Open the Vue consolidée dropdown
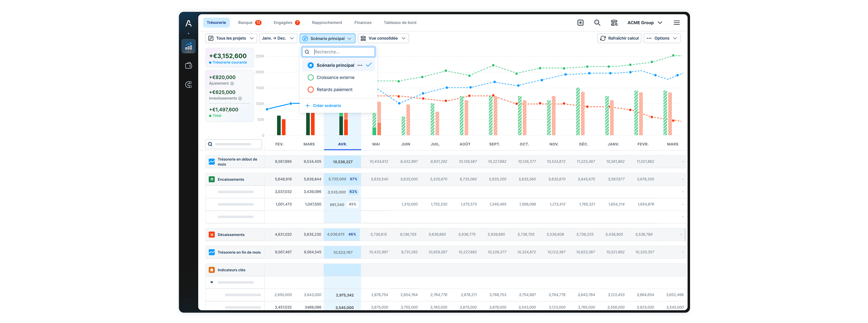The height and width of the screenshot is (323, 868). (383, 38)
